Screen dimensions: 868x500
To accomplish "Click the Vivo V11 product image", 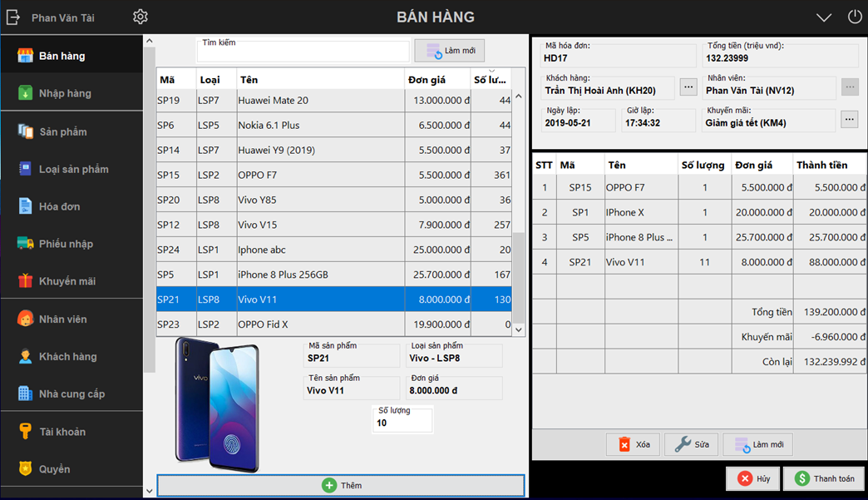I will click(217, 405).
